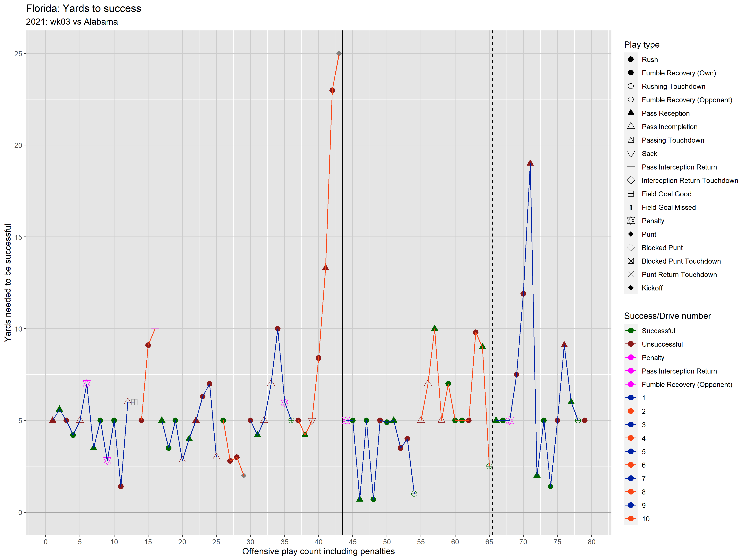Click the 'Interception Return Touchdown' legend text
Viewport: 747px width, 560px height.
click(x=690, y=181)
